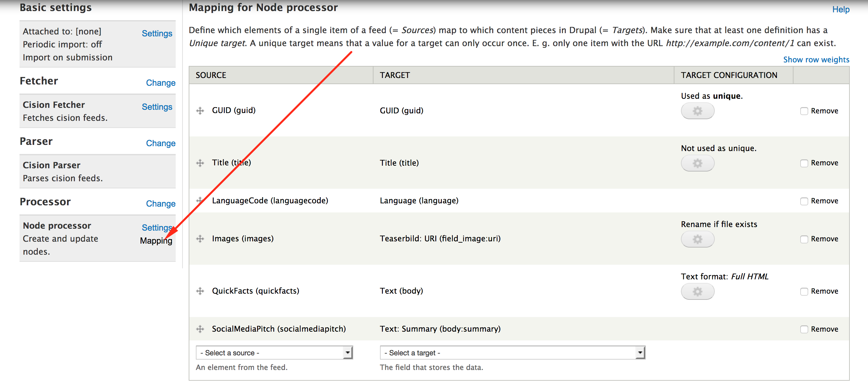Click the GUID row drag handle icon
The height and width of the screenshot is (382, 868).
tap(201, 110)
